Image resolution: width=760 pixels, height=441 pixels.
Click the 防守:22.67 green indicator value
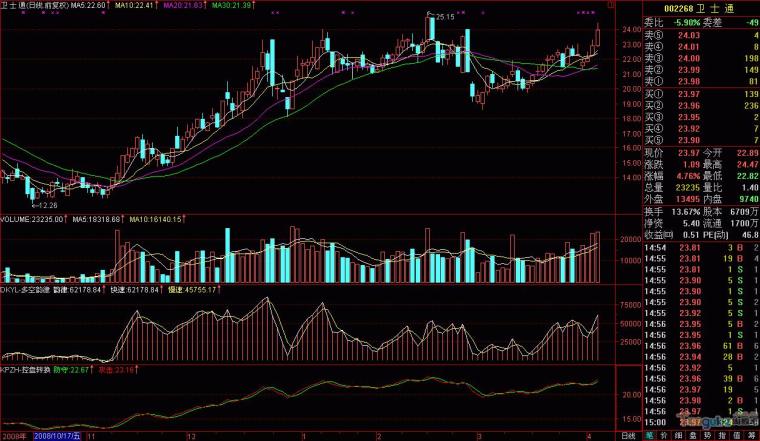71,370
